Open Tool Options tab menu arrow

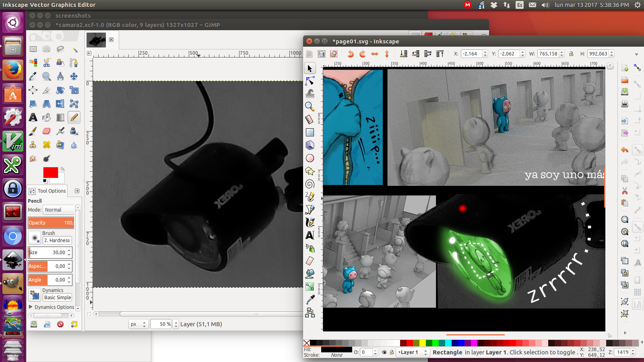[77, 191]
